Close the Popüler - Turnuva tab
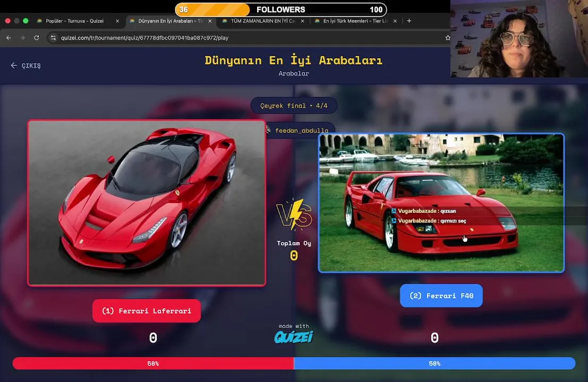The width and height of the screenshot is (588, 382). click(117, 21)
